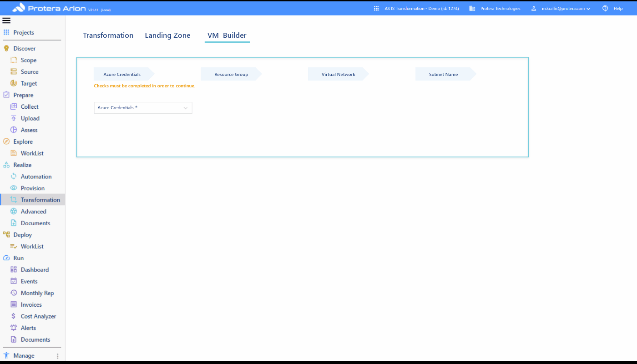Go to the Virtual Network step

[338, 74]
